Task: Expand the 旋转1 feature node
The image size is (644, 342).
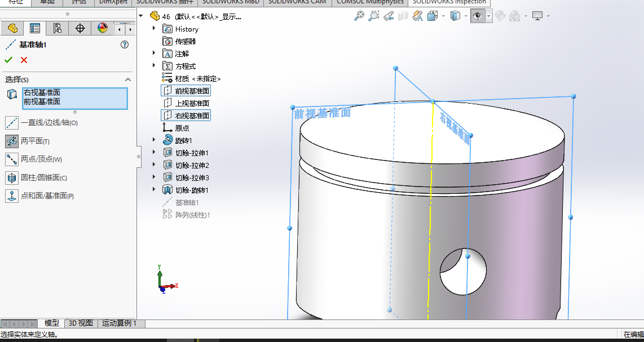Action: pyautogui.click(x=154, y=140)
